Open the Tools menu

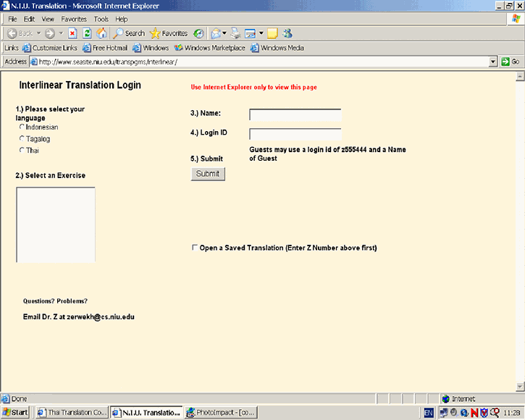click(101, 19)
